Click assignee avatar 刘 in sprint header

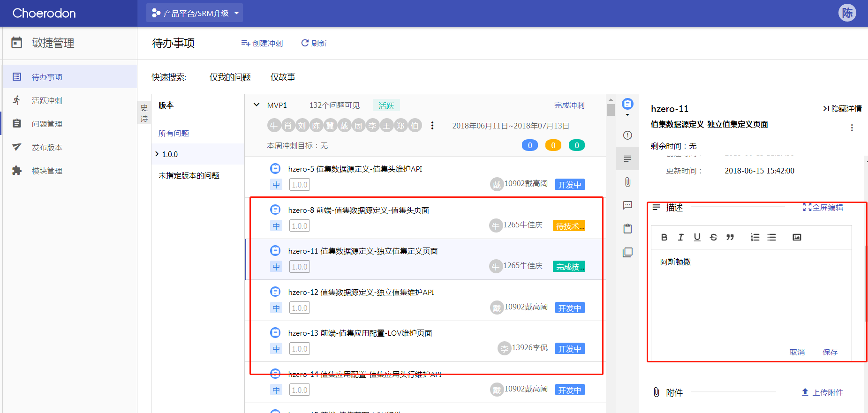click(x=302, y=126)
